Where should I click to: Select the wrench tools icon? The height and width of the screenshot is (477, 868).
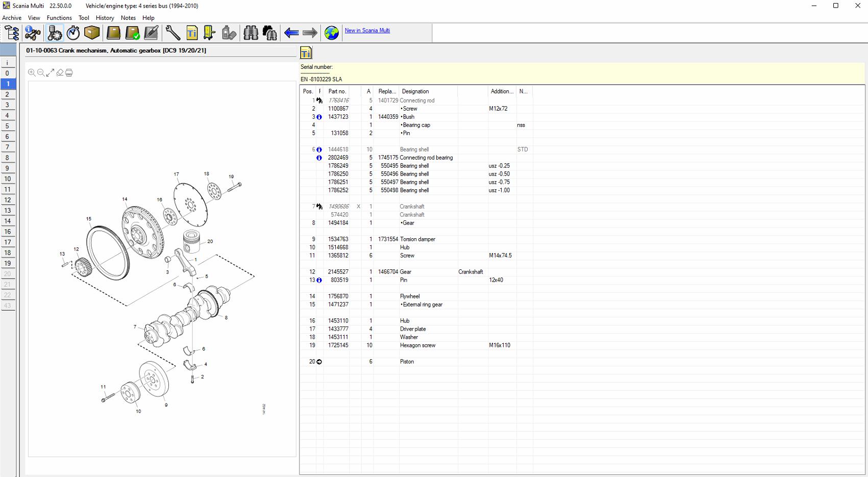[173, 33]
